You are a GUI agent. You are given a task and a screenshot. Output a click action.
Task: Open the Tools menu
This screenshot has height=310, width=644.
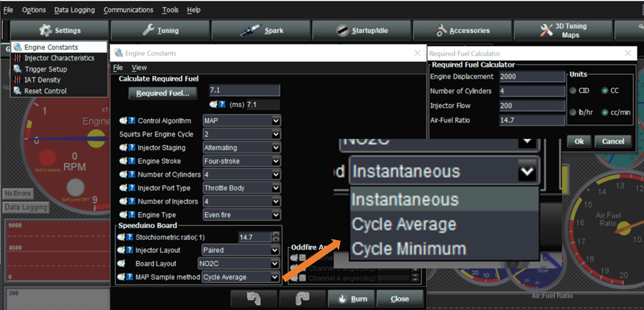(170, 10)
